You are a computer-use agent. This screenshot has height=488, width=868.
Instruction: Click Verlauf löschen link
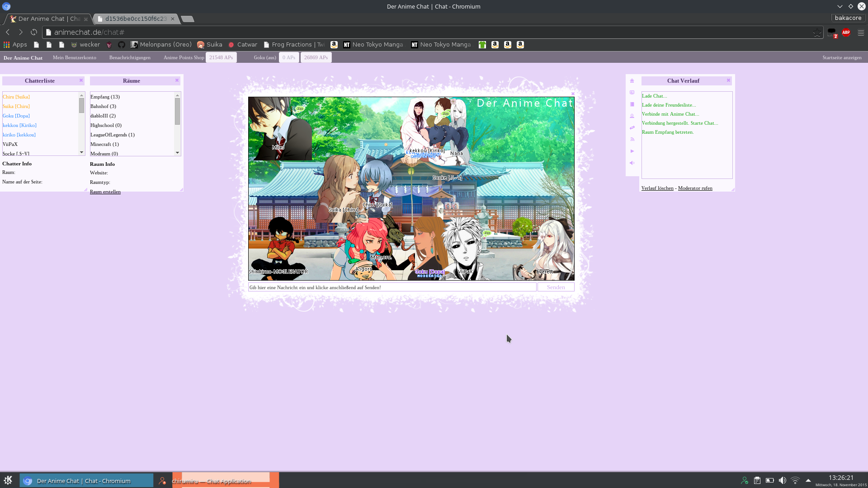point(657,188)
